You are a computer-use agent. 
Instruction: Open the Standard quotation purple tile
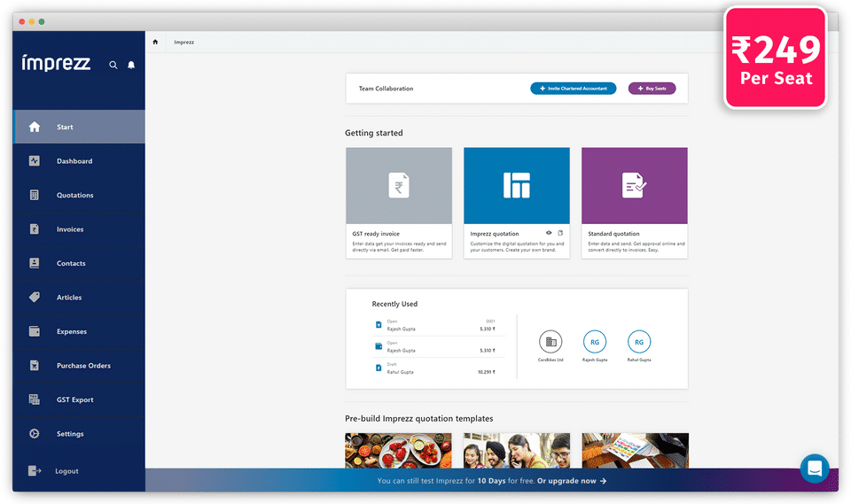pos(635,185)
